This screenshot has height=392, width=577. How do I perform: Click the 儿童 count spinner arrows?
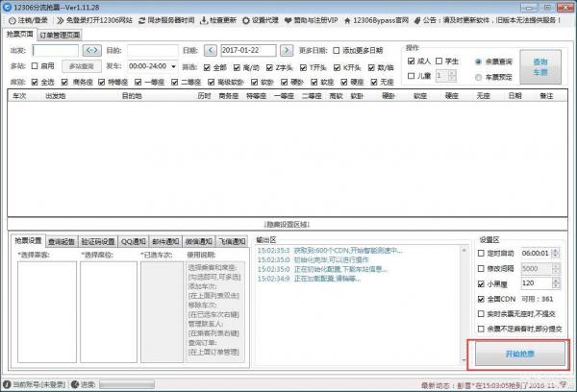[452, 76]
